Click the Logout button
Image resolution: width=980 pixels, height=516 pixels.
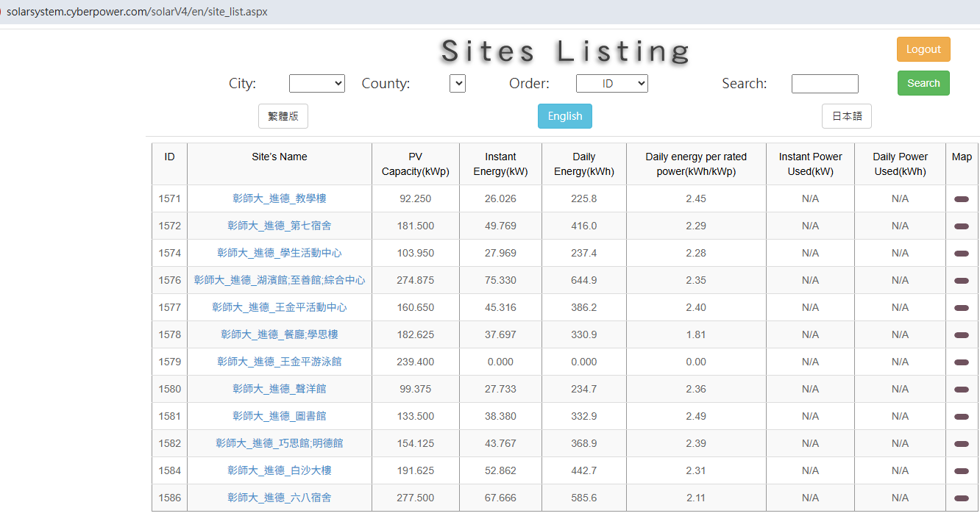pyautogui.click(x=923, y=49)
